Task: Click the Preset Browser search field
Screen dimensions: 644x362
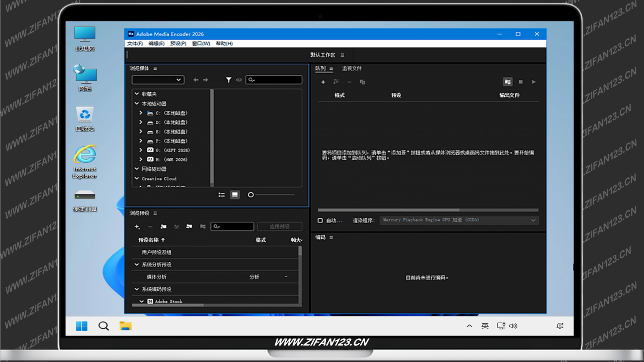Action: click(232, 226)
